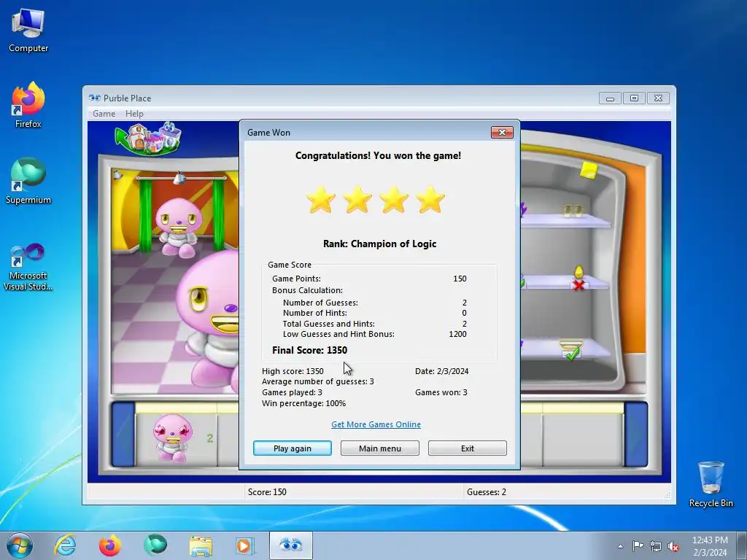Click Guesses: 2 in status bar
The image size is (747, 560).
(487, 492)
